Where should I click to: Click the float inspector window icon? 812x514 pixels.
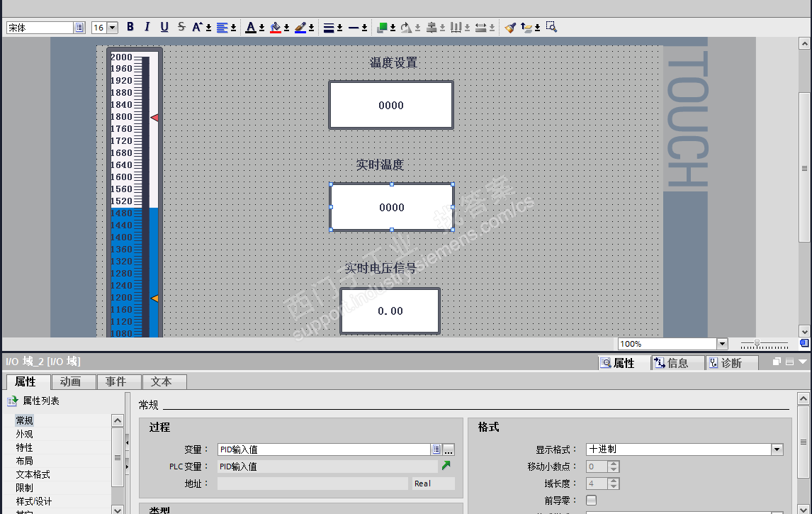[x=777, y=362]
